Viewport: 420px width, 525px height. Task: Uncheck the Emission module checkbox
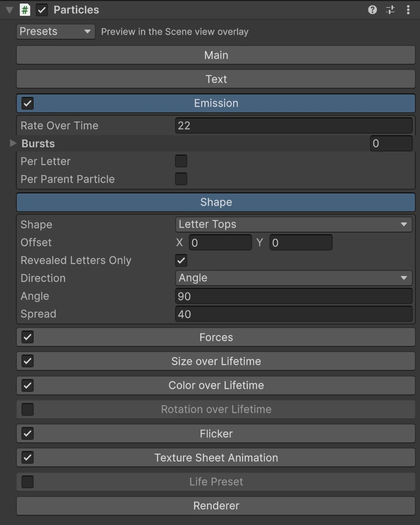click(28, 103)
